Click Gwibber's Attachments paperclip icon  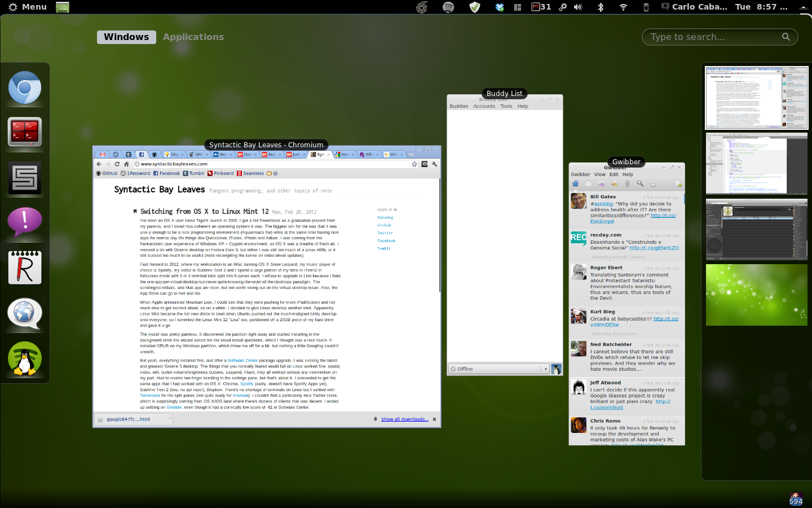tap(627, 183)
